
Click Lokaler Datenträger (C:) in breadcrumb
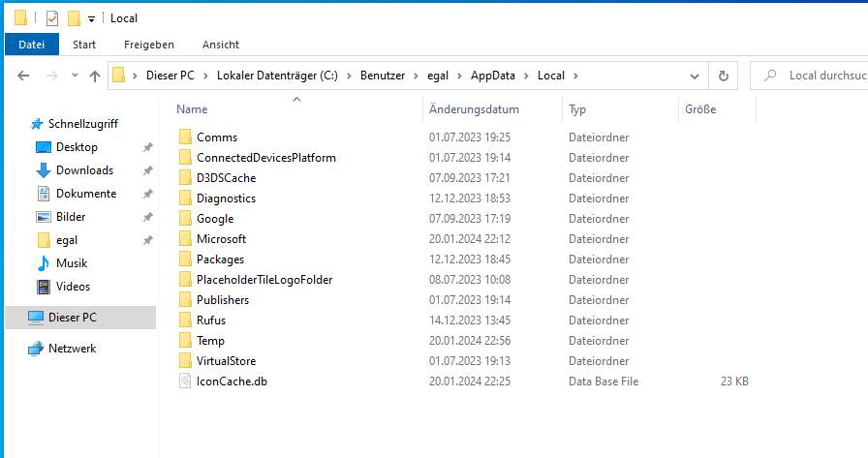coord(277,76)
